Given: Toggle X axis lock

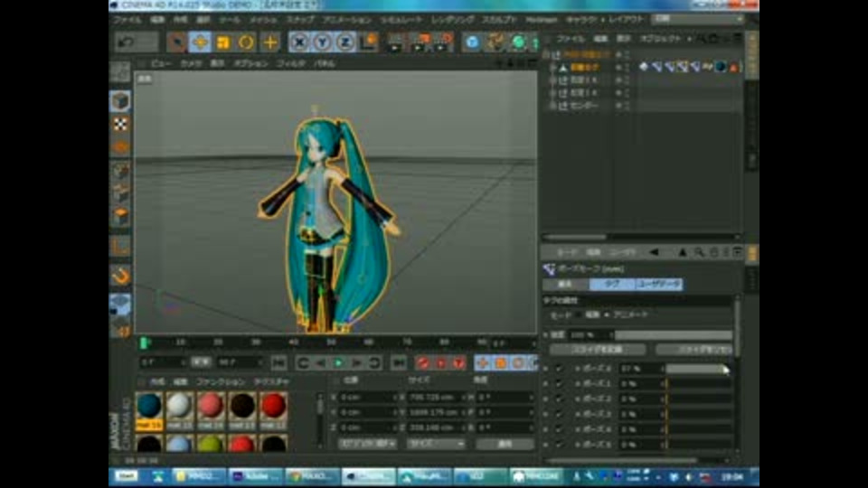Looking at the screenshot, I should click(299, 42).
